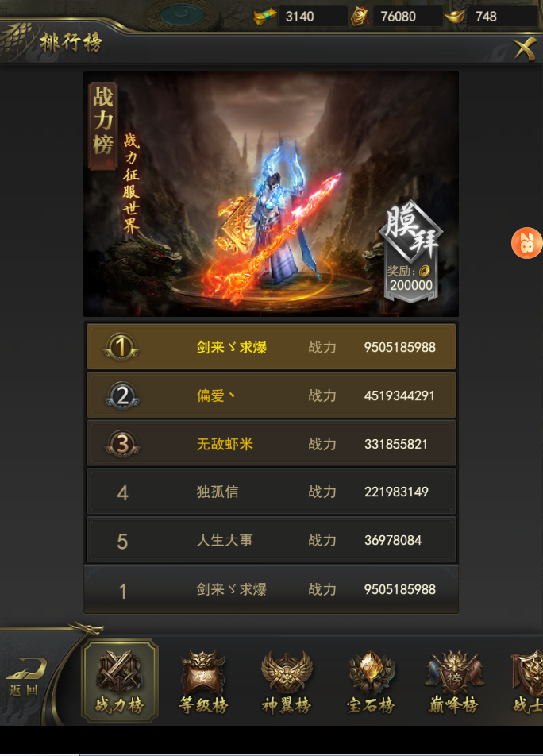Select rank 5 player 人生大事 row
This screenshot has height=756, width=543.
pos(271,540)
